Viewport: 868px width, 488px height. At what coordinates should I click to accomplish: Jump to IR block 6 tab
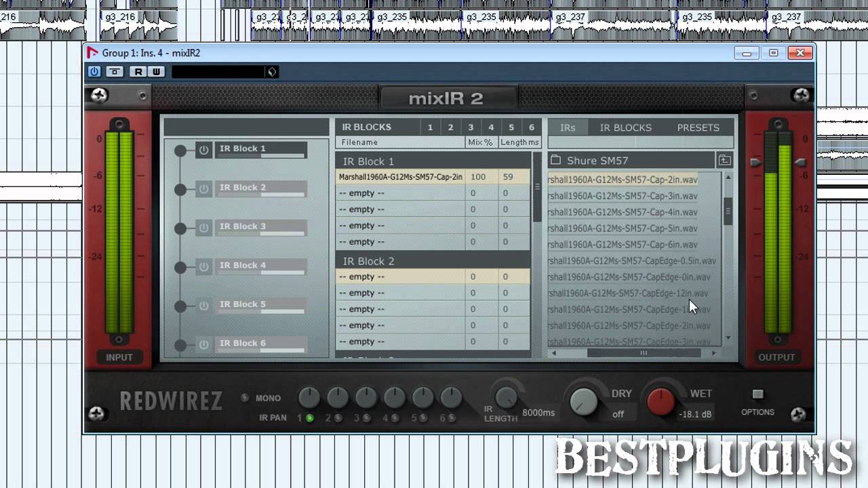(x=532, y=127)
